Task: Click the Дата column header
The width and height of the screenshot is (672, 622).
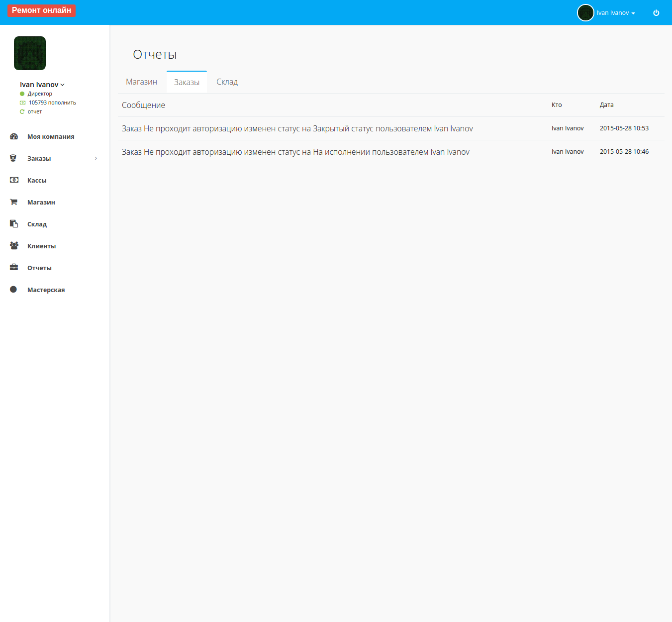Action: [607, 105]
